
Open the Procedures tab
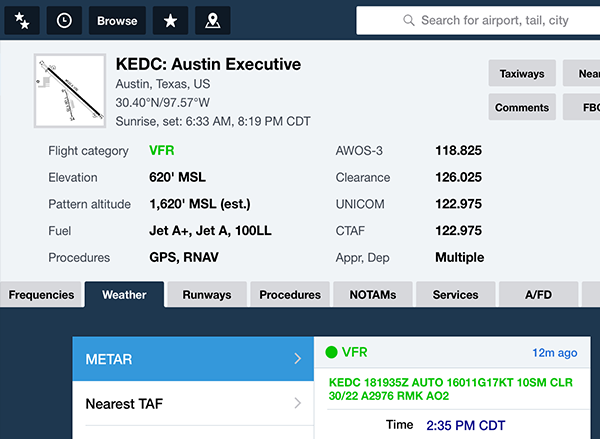pos(290,295)
